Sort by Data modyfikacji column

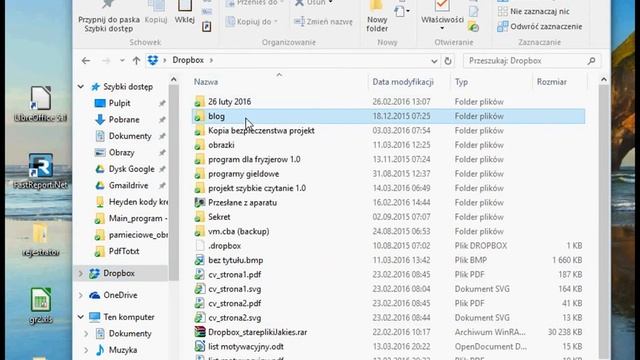pos(403,82)
